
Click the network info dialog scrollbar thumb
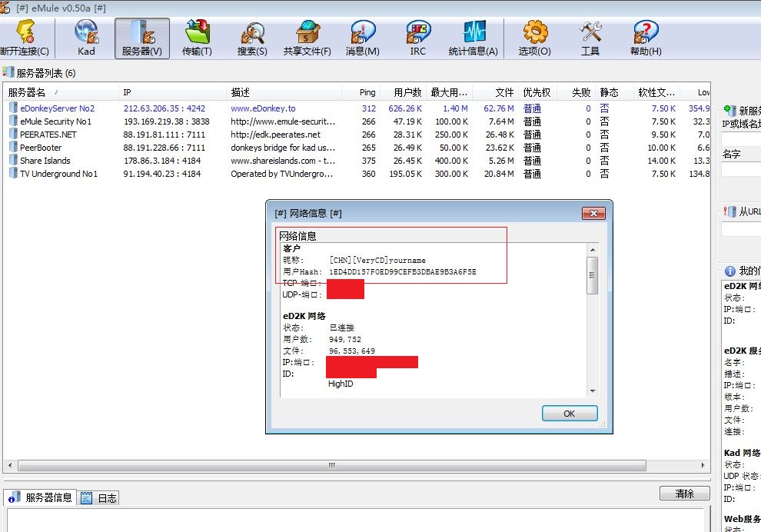[x=592, y=275]
